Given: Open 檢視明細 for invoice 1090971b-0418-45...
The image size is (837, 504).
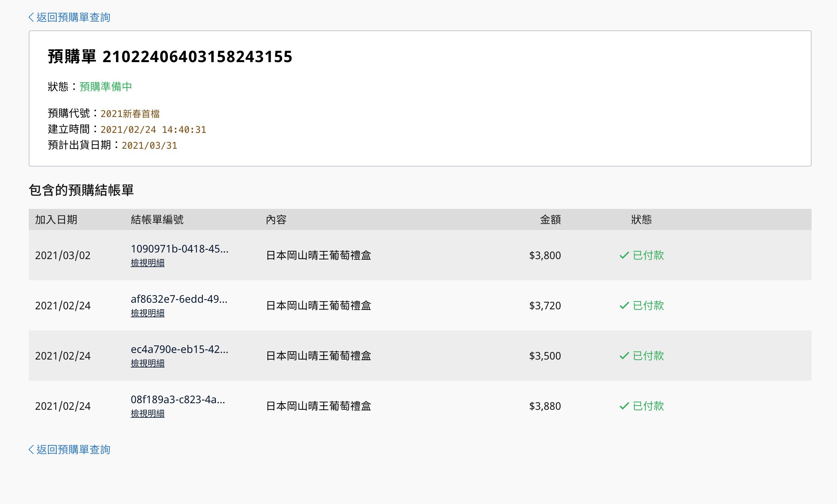Looking at the screenshot, I should click(147, 262).
